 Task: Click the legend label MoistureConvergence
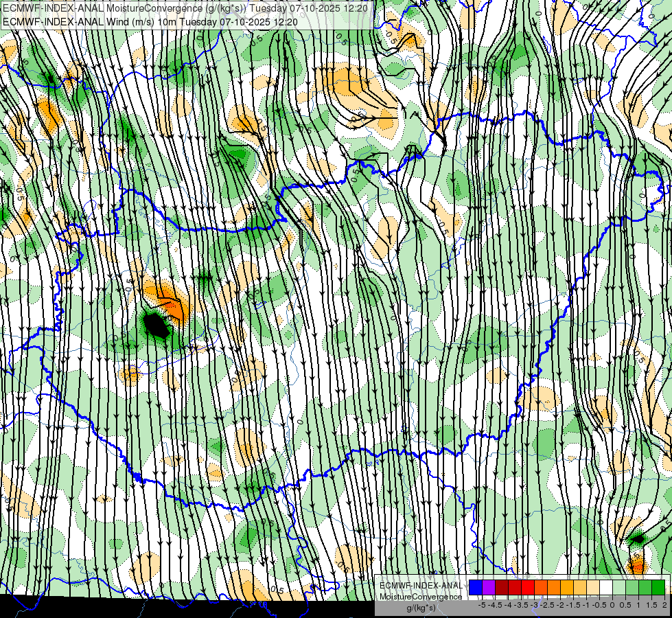point(421,597)
